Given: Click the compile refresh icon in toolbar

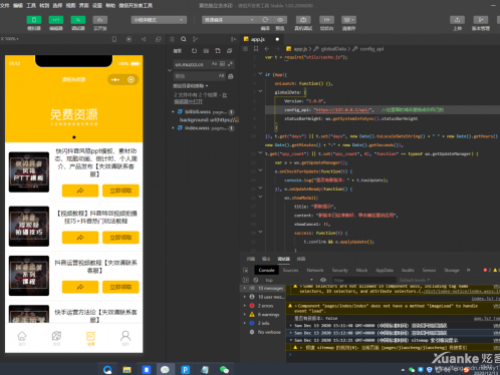Looking at the screenshot, I should coord(265,20).
